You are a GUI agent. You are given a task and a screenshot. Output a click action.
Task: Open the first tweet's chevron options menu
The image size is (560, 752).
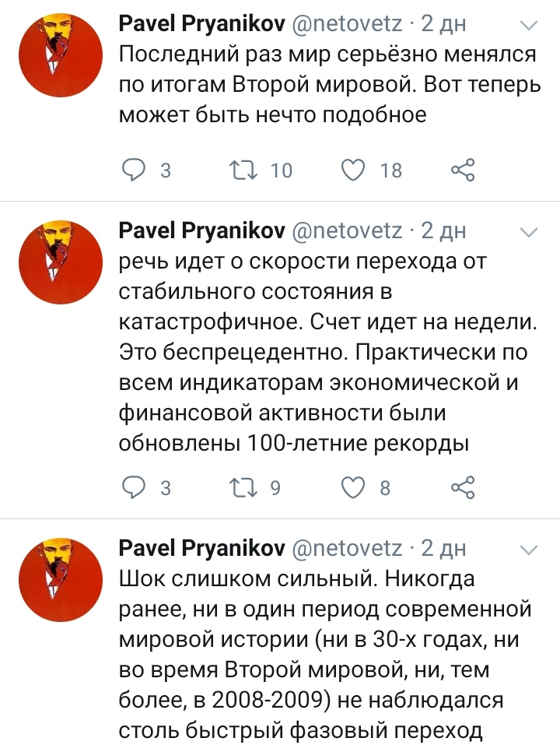pyautogui.click(x=529, y=25)
